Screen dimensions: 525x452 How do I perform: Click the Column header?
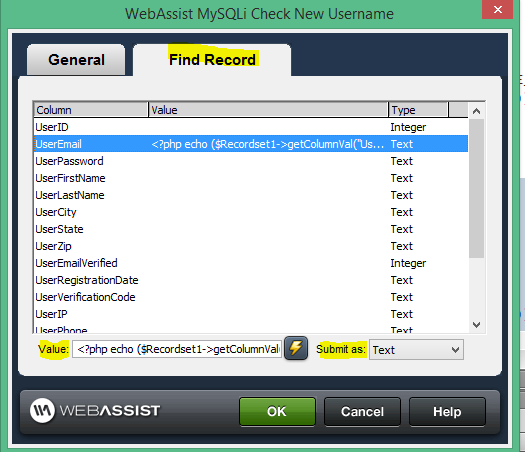coord(91,110)
